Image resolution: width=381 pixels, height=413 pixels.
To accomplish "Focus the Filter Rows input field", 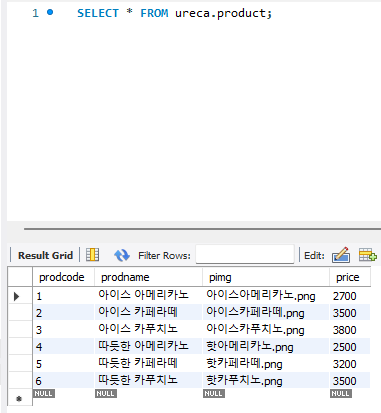I will point(245,255).
